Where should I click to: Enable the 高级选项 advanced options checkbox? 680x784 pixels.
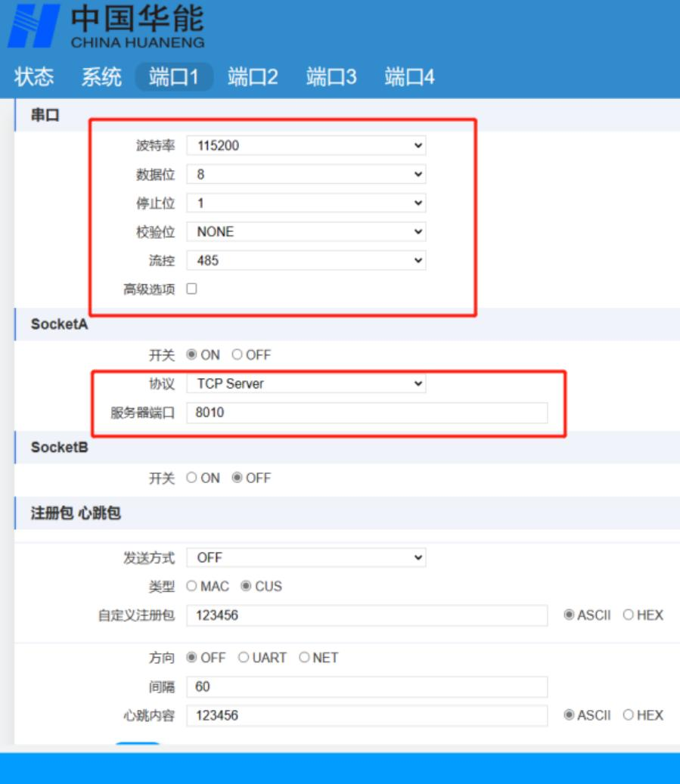(x=192, y=289)
